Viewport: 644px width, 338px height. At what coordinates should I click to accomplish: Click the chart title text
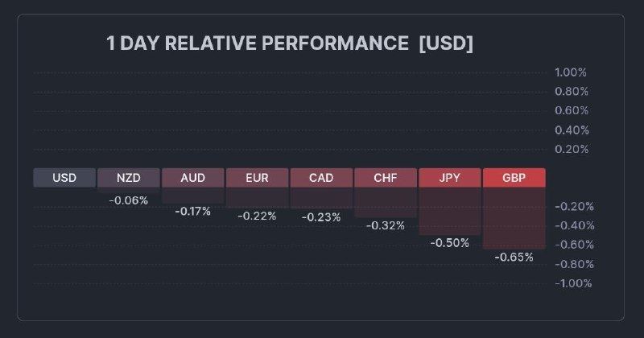click(x=290, y=44)
